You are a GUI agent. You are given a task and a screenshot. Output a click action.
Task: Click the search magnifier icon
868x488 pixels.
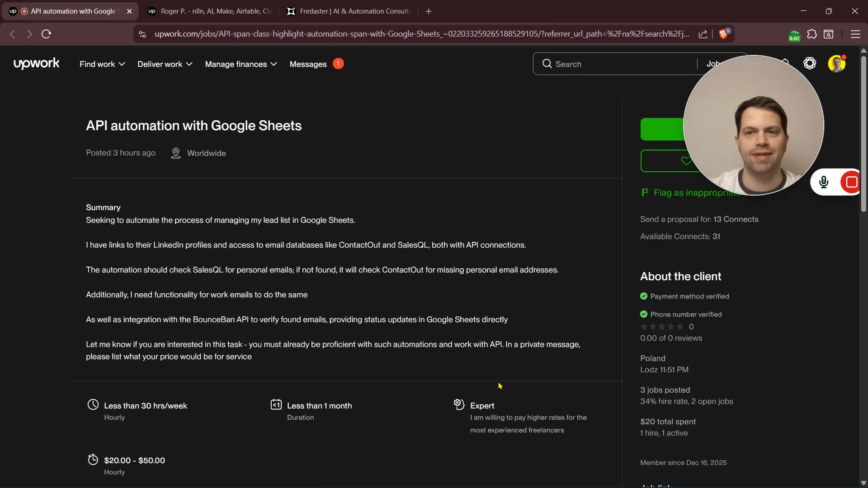tap(547, 64)
